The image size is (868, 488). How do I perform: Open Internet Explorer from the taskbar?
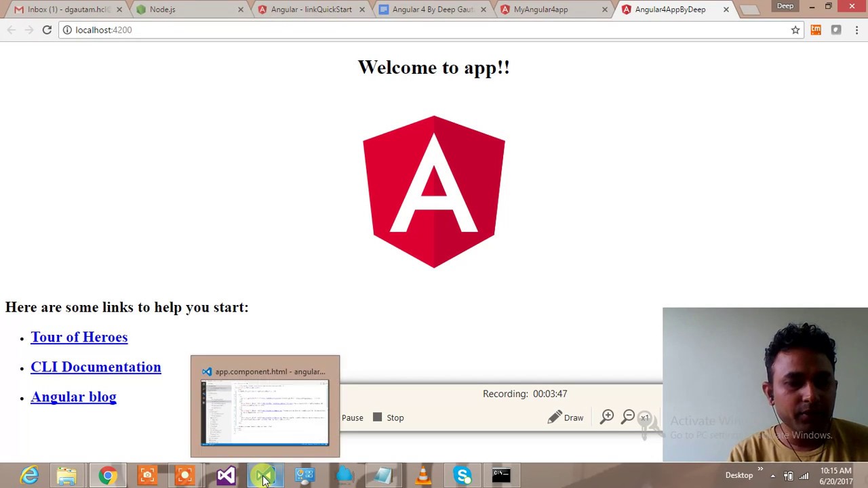tap(30, 476)
